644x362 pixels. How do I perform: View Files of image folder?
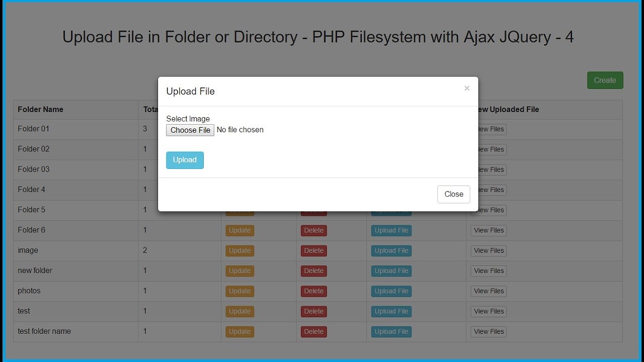click(x=489, y=251)
